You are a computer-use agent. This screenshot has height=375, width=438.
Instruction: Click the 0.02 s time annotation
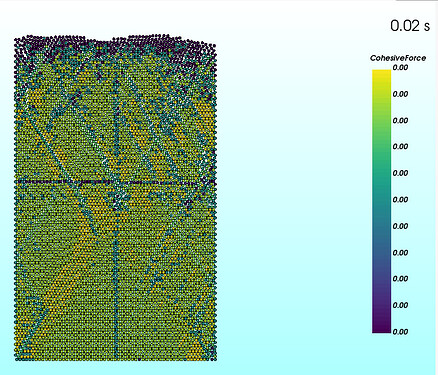coord(410,26)
